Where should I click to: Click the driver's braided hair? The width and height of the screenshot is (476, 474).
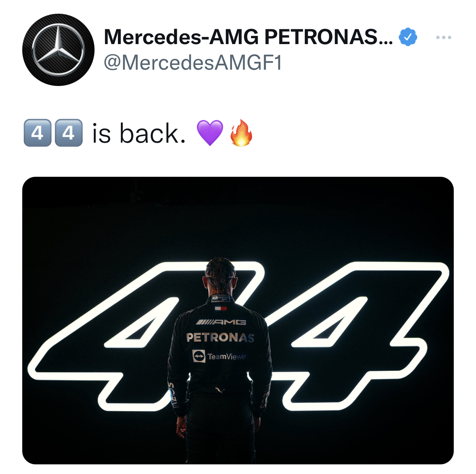click(x=220, y=272)
